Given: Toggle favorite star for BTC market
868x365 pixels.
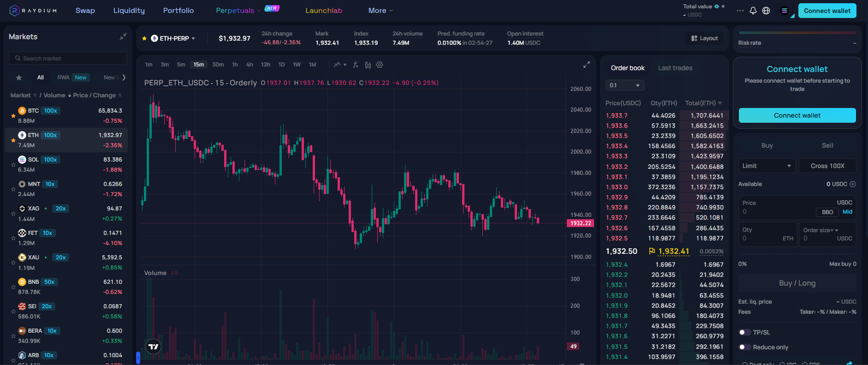Looking at the screenshot, I should (x=13, y=116).
